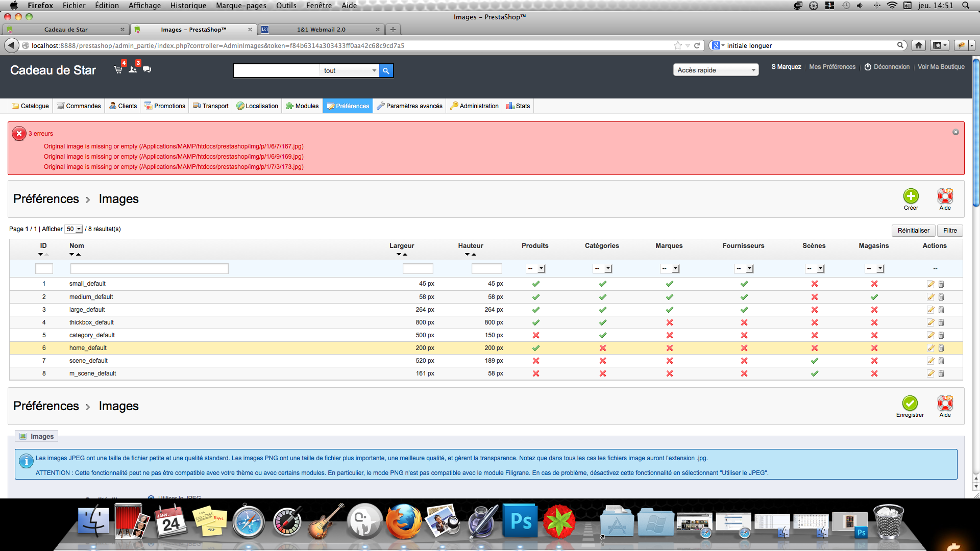Click the green Créer plus icon
Image resolution: width=980 pixels, height=551 pixels.
(x=911, y=196)
